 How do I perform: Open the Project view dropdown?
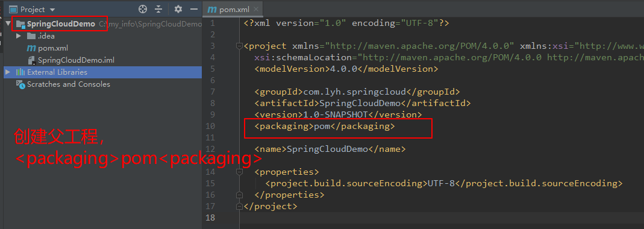click(x=52, y=10)
